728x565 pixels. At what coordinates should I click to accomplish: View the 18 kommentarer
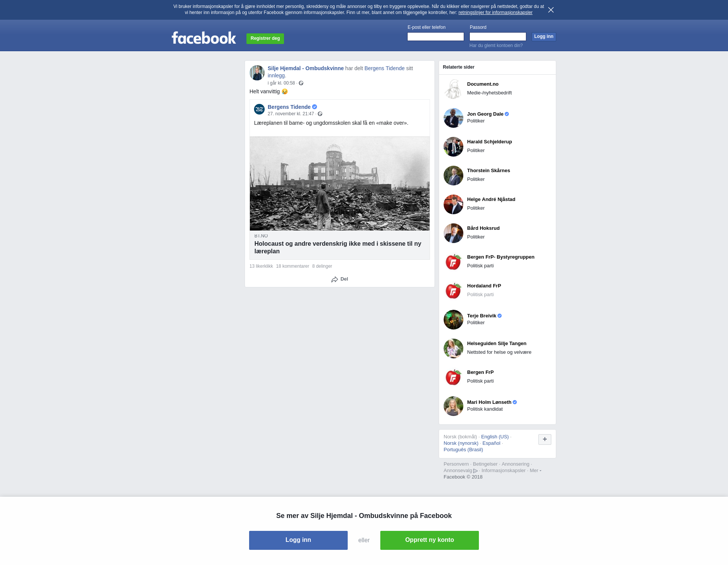(292, 266)
